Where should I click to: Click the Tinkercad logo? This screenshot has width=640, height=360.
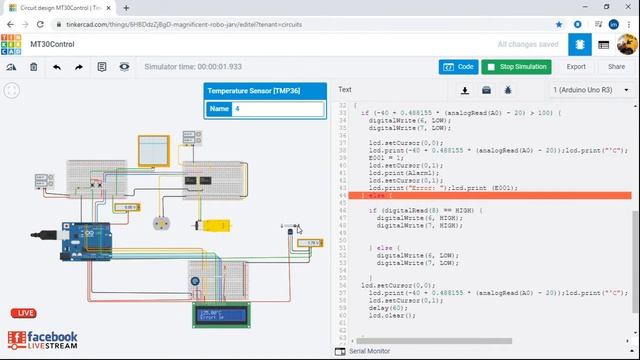pos(11,44)
